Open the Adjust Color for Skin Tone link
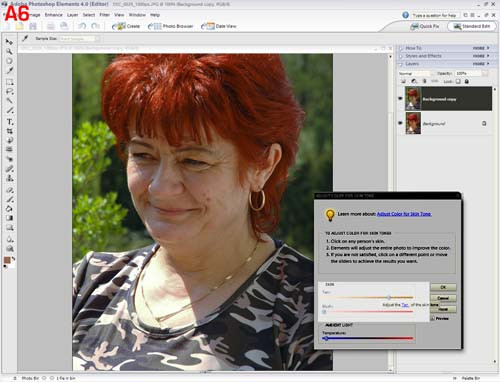Image resolution: width=500 pixels, height=382 pixels. (x=404, y=214)
